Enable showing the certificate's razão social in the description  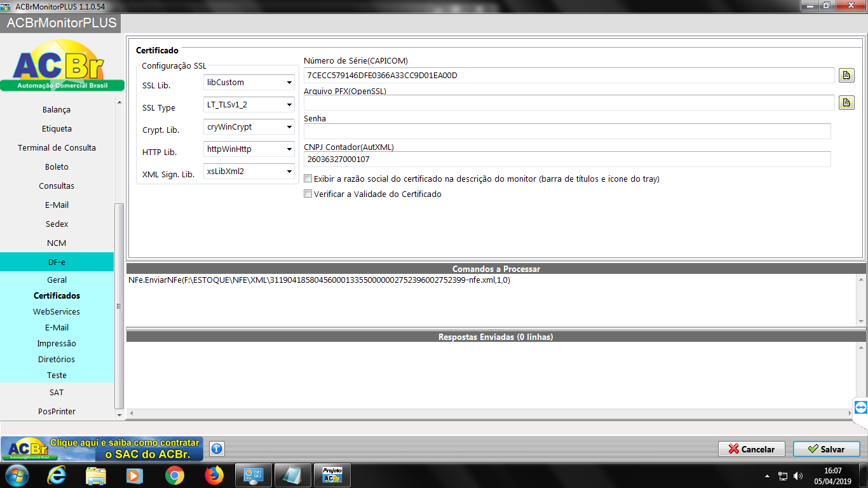pyautogui.click(x=308, y=179)
